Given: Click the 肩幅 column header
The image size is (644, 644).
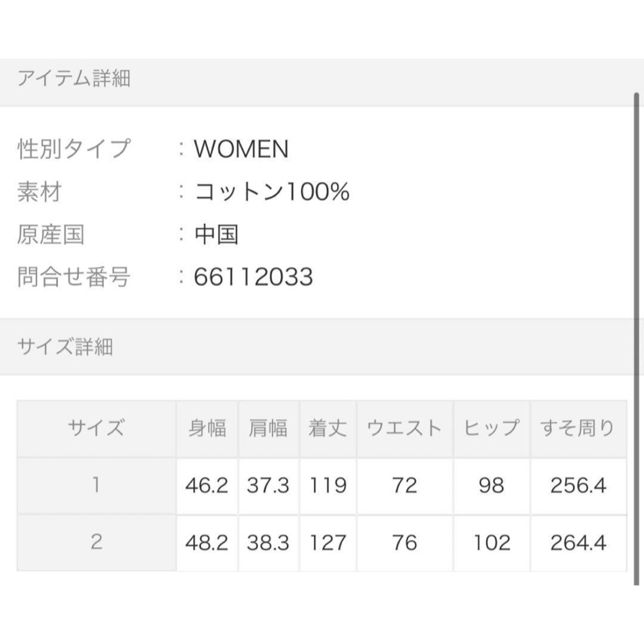Looking at the screenshot, I should [x=268, y=429].
